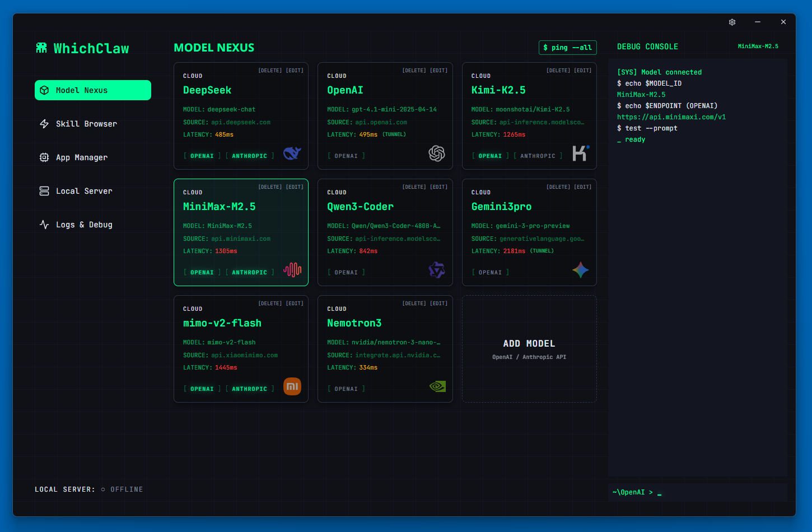Click the Qwen logo on Qwen3-Coder card

436,269
